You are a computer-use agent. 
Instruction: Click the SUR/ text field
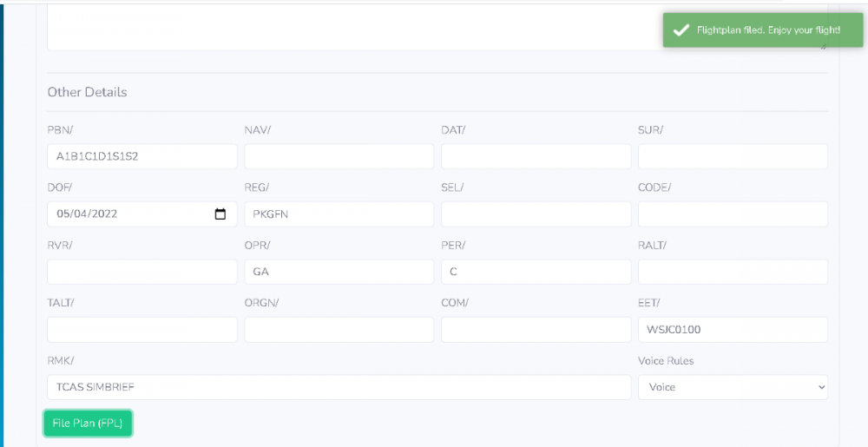[733, 156]
